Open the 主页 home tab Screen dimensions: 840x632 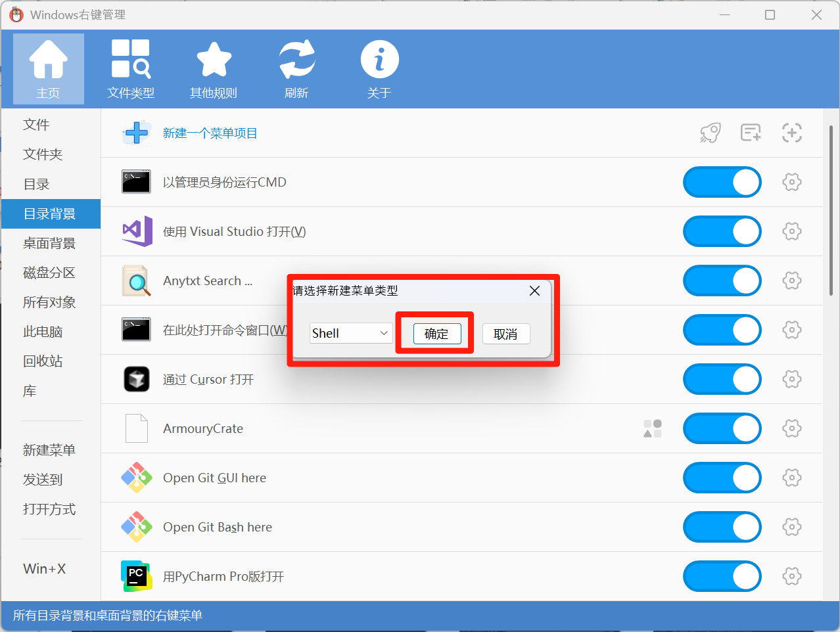coord(49,69)
